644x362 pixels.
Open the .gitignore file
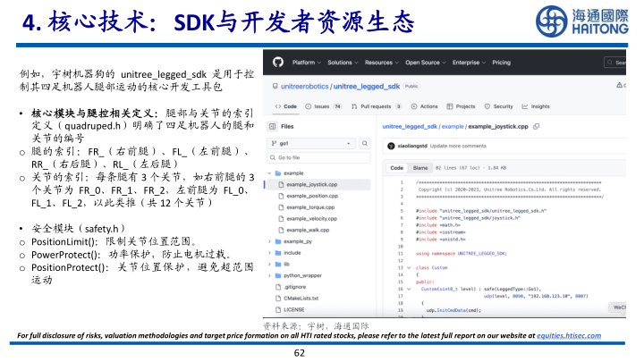294,287
